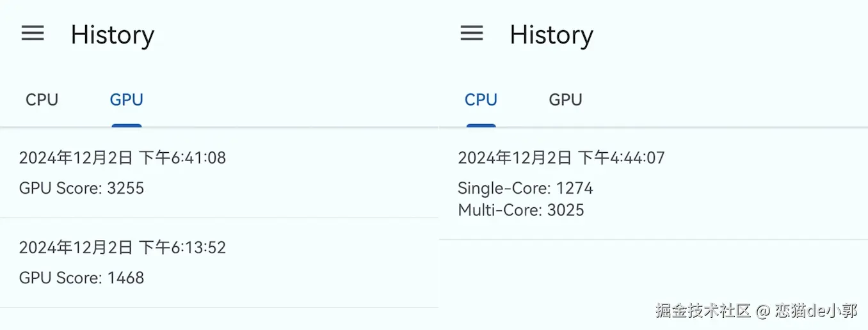Click the History title above the CPU result
The width and height of the screenshot is (868, 330).
pos(551,35)
